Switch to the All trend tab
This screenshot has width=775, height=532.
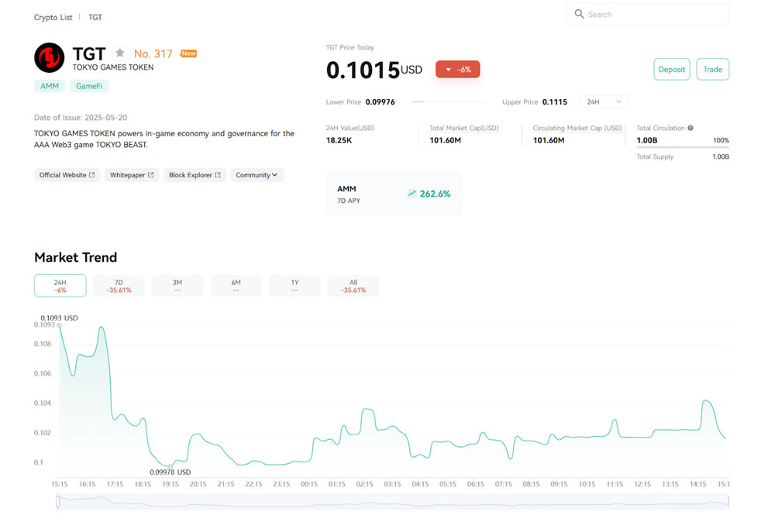point(353,286)
